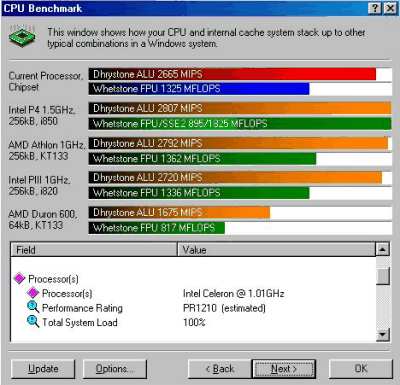Image resolution: width=400 pixels, height=385 pixels.
Task: Select the Total System Load row
Action: pyautogui.click(x=193, y=322)
